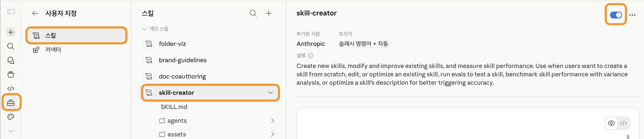Open the SKILL.md file
This screenshot has width=644, height=139.
click(174, 107)
